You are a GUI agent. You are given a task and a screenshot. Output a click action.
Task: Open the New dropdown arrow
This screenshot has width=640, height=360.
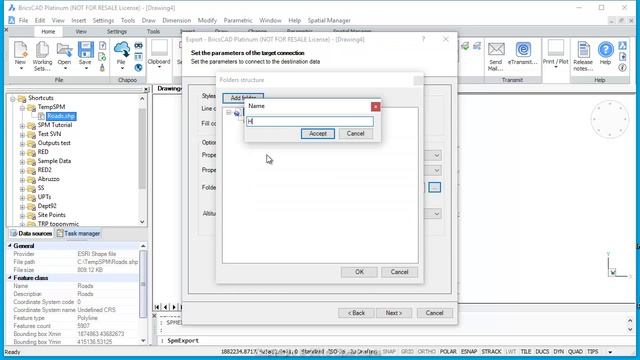click(20, 69)
